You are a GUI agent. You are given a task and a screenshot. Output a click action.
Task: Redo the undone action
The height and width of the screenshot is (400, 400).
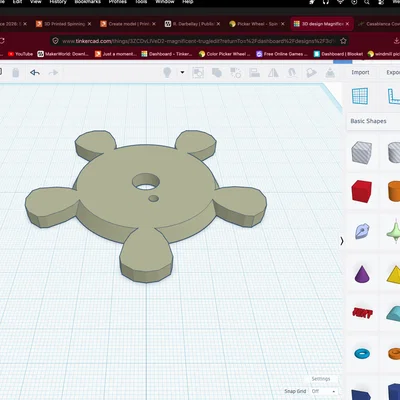click(x=53, y=72)
